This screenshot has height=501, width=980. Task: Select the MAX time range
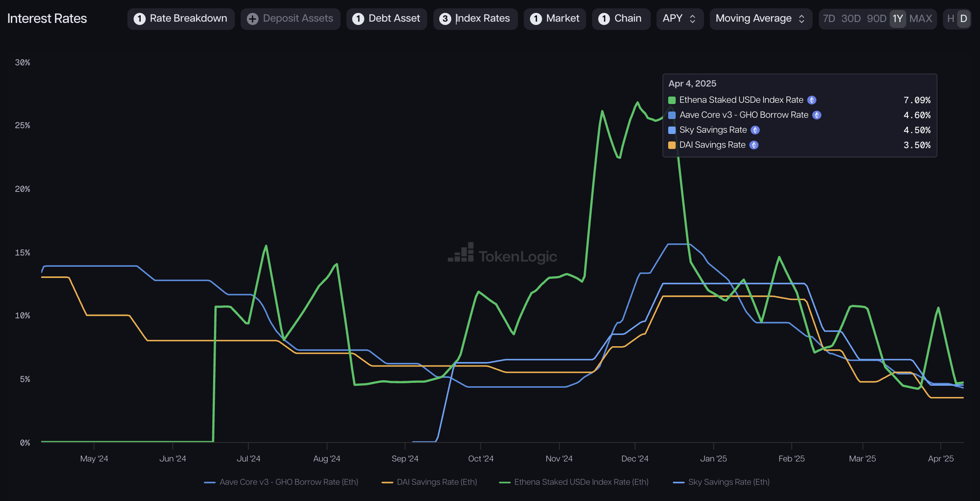[x=922, y=19]
